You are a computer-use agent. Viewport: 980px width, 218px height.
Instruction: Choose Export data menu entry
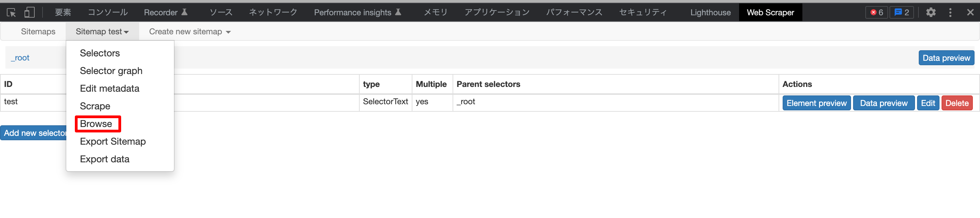coord(104,159)
